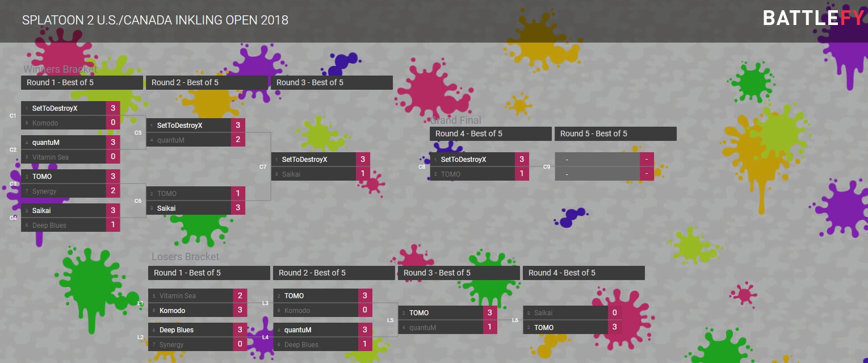Viewport: 868px width, 363px height.
Task: Open quantuM's entry in match C2
Action: [63, 142]
